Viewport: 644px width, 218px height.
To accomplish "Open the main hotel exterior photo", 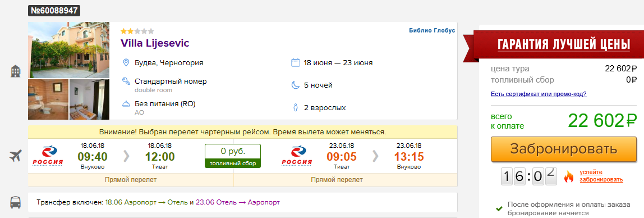I will [68, 50].
